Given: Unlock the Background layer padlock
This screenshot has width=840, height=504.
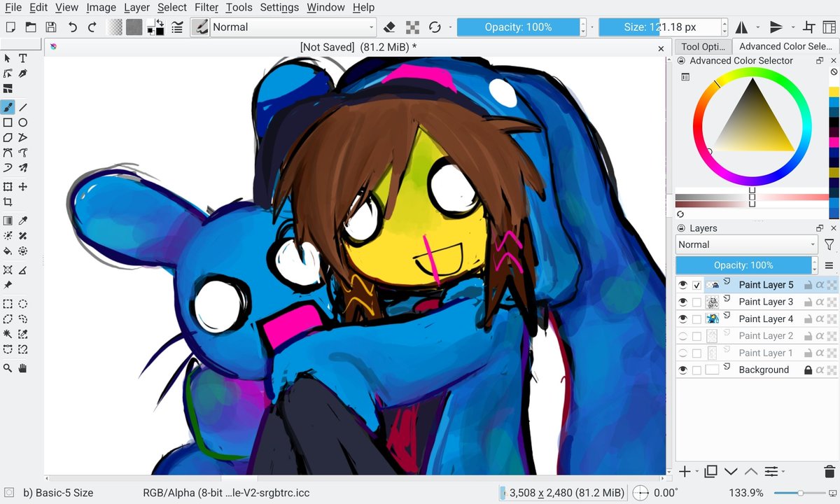Looking at the screenshot, I should [808, 370].
